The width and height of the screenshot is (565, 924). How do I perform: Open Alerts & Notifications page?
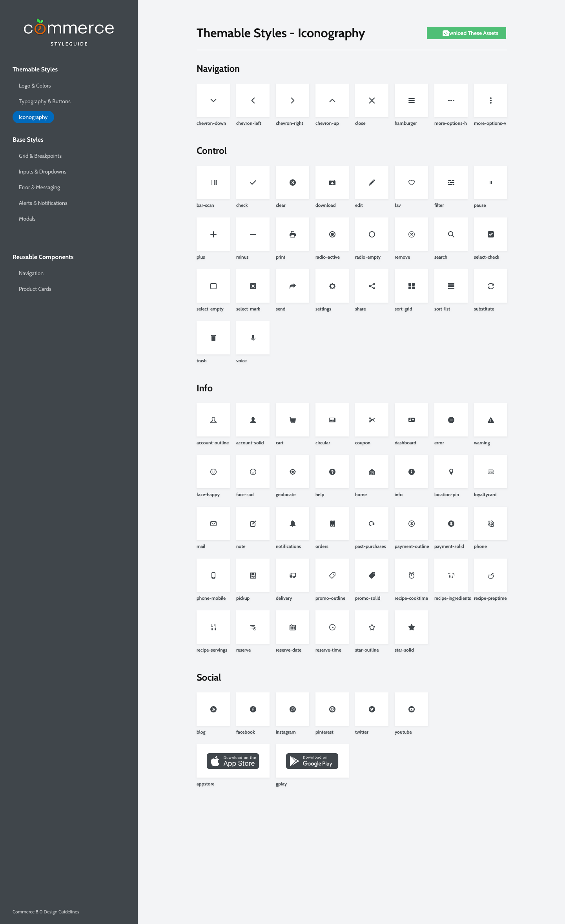tap(43, 203)
